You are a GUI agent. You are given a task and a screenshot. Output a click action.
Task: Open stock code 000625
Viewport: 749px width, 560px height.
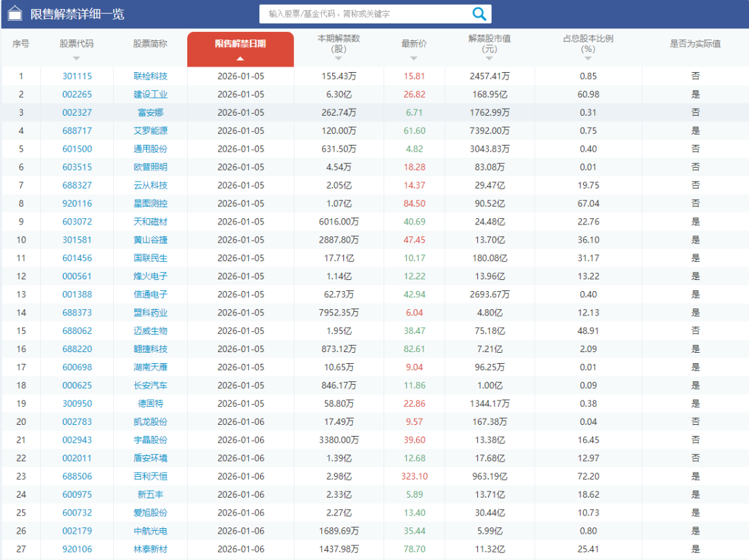tap(77, 385)
